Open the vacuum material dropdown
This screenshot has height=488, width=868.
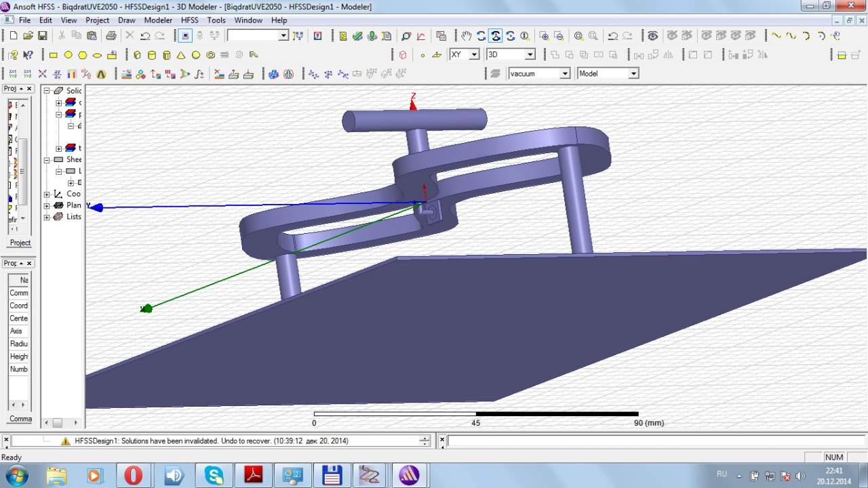point(564,73)
